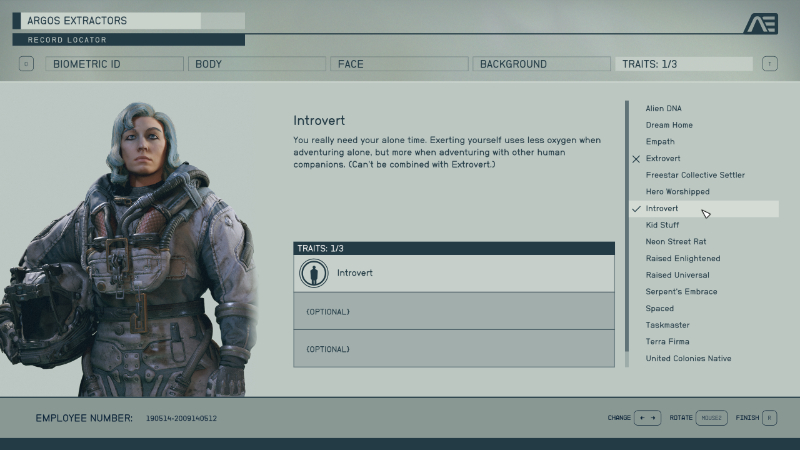Click the Record Locator label

coord(67,40)
